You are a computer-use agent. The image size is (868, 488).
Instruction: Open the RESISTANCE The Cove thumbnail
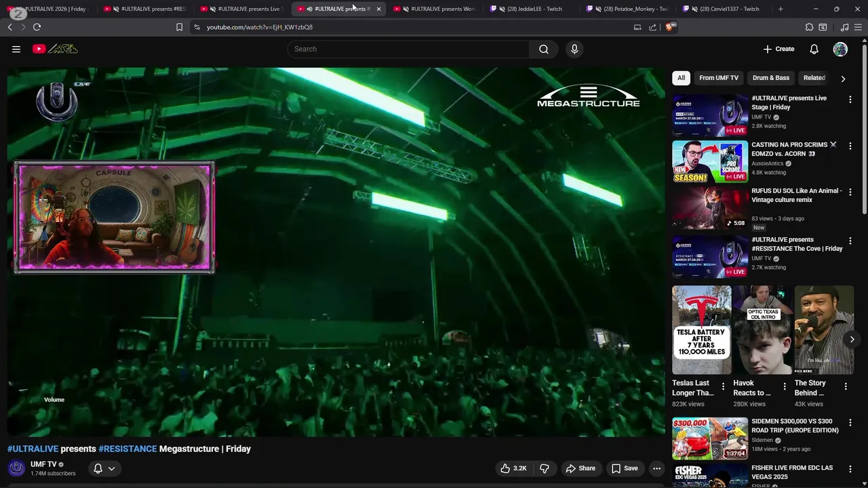pyautogui.click(x=710, y=257)
